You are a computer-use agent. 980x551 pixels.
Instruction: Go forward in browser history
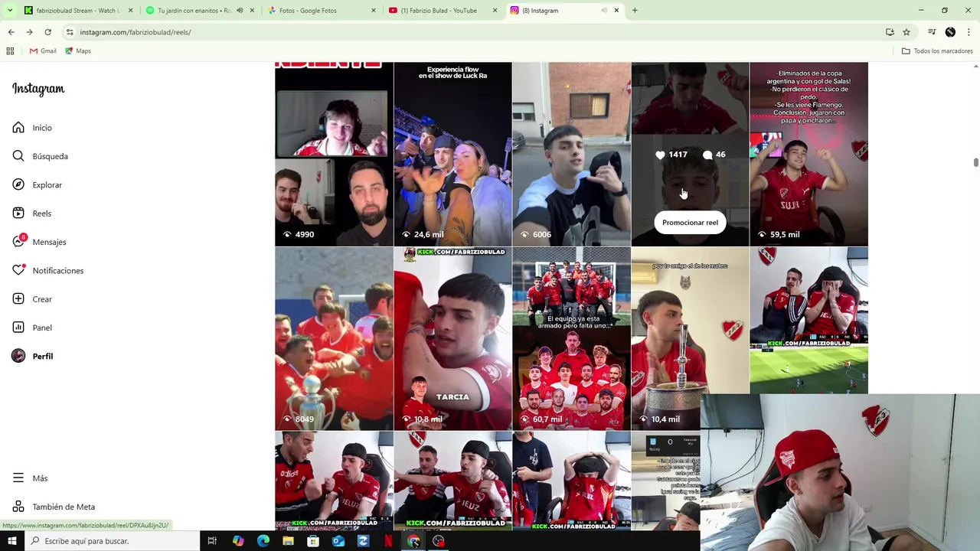[x=29, y=32]
